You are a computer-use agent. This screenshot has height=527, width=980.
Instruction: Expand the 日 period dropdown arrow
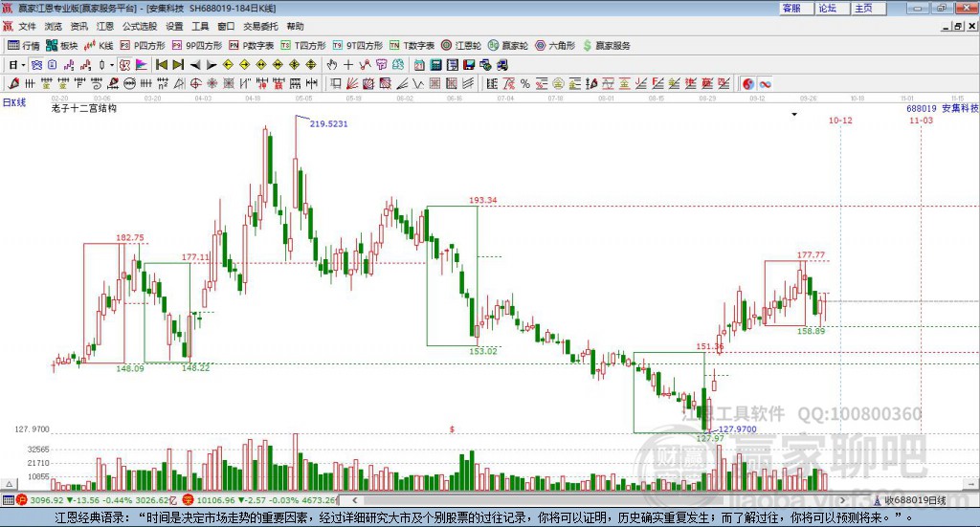[24, 65]
